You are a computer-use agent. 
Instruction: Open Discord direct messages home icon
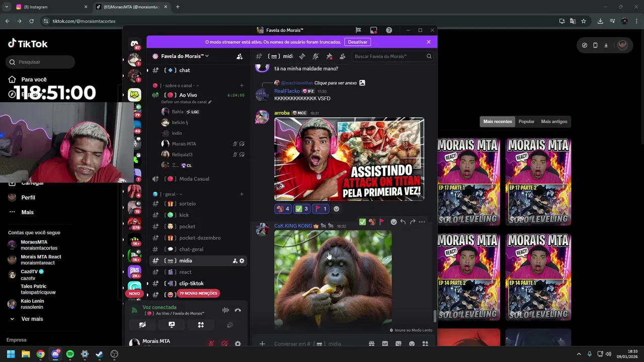[134, 44]
